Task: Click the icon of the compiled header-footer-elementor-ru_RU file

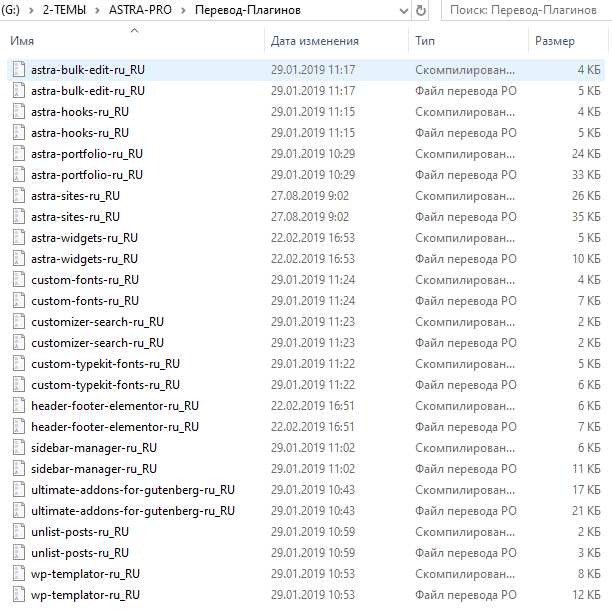Action: [x=19, y=406]
